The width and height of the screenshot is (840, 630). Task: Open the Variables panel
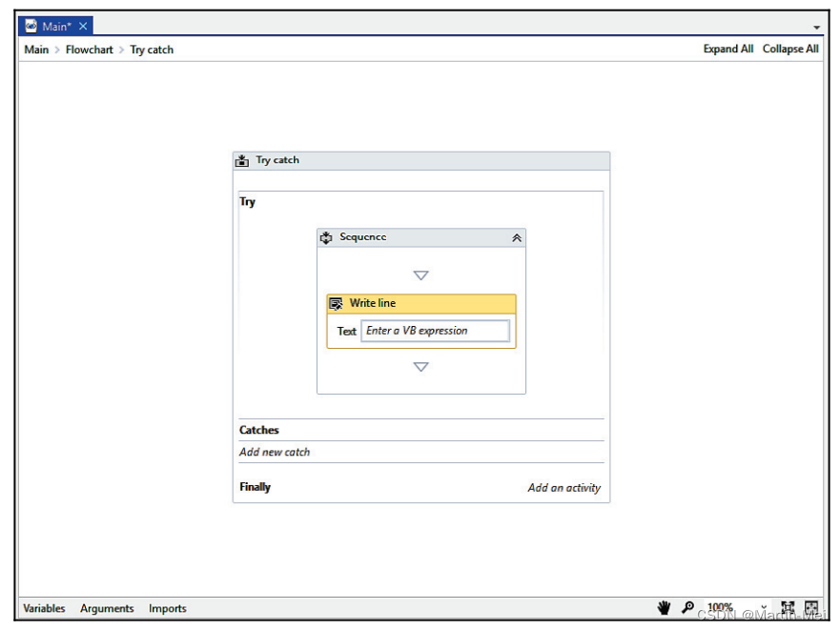click(x=44, y=608)
